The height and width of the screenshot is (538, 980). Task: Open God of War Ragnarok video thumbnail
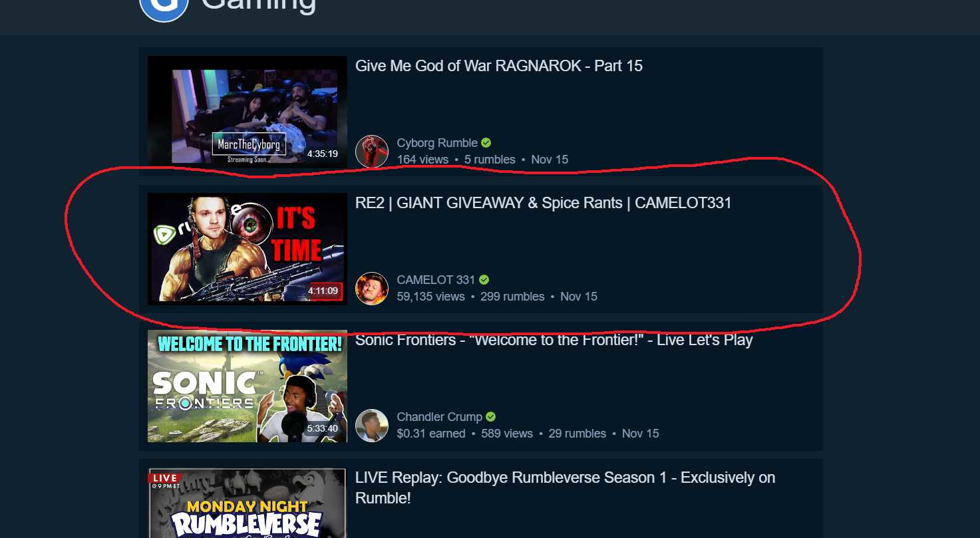click(247, 112)
